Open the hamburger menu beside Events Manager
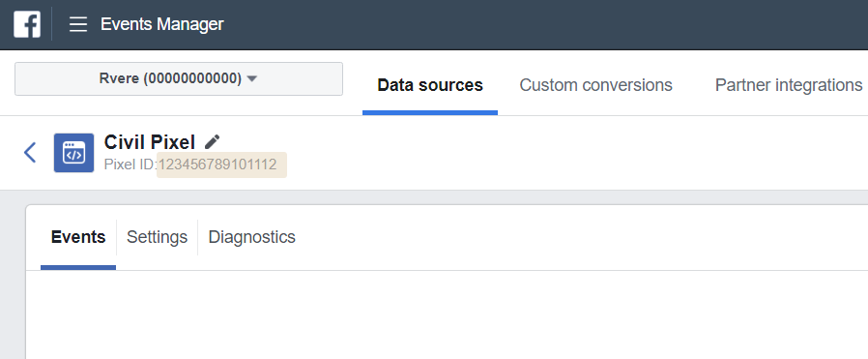 [78, 24]
